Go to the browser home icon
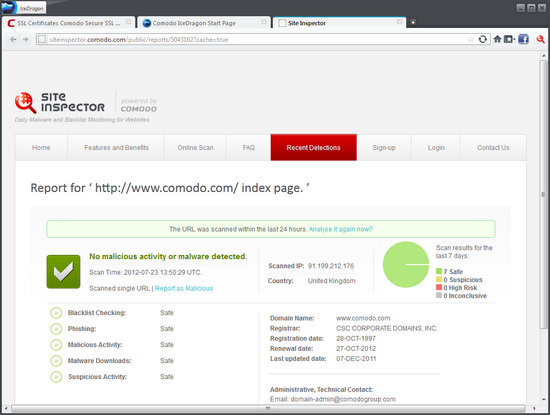550x415 pixels. tap(497, 39)
